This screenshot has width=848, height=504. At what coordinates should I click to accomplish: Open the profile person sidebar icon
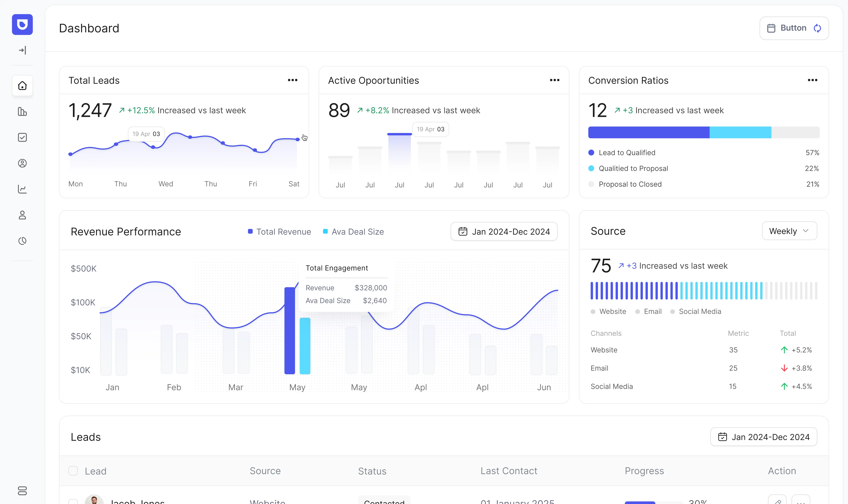click(22, 215)
